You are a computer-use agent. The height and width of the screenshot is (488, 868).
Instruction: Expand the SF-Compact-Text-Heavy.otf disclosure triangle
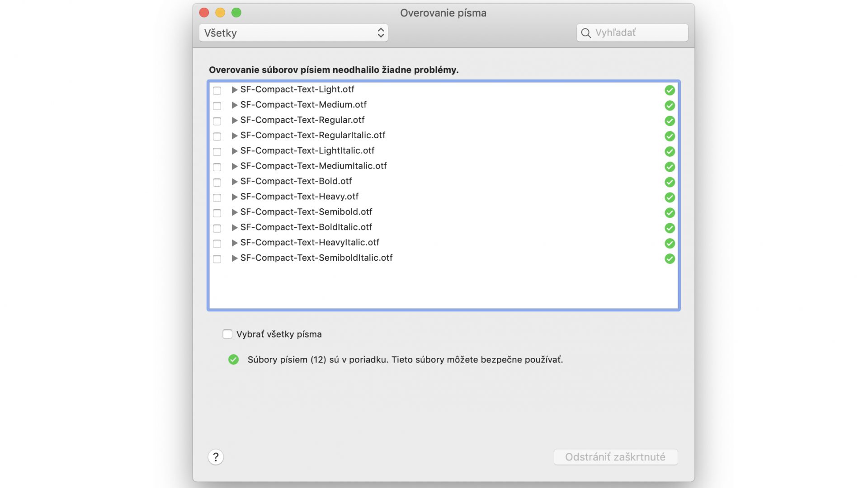tap(234, 197)
